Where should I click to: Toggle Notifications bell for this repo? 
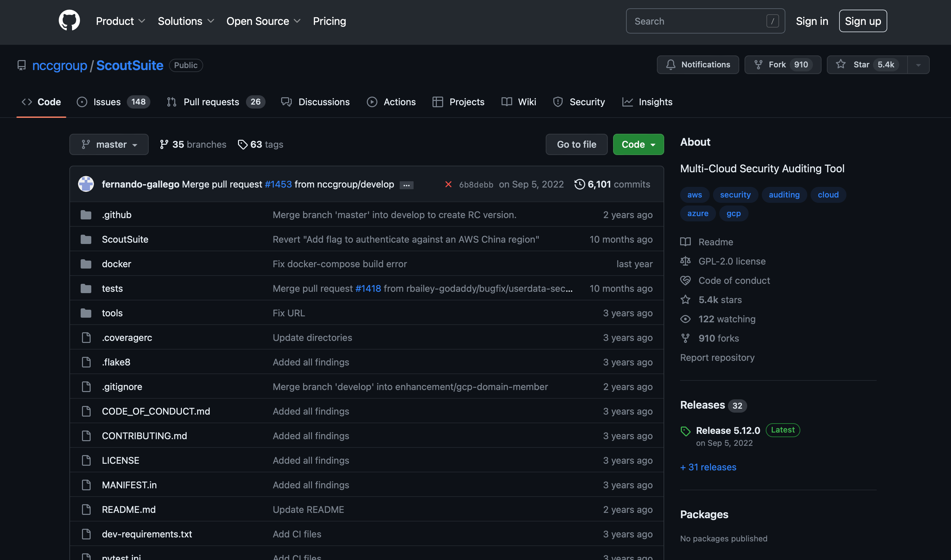click(x=698, y=65)
